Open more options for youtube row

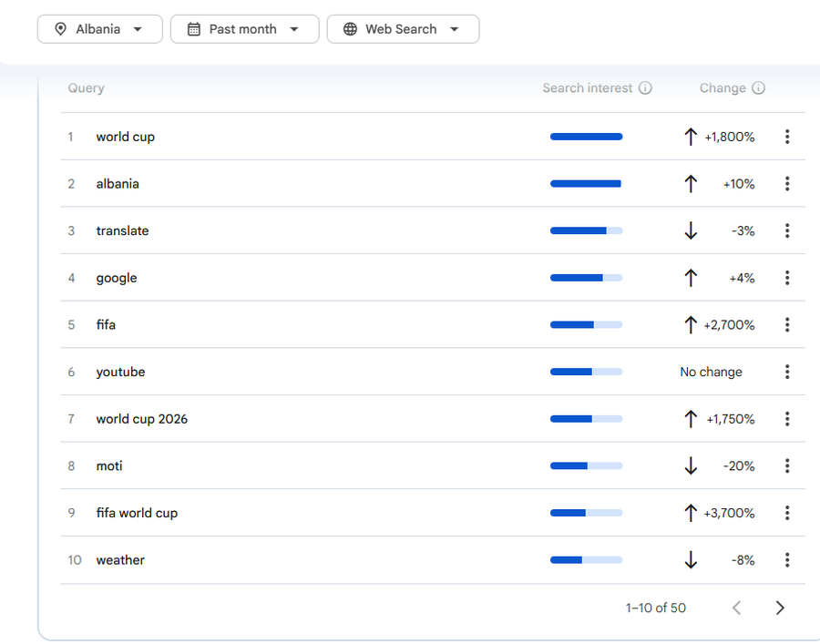click(x=787, y=373)
